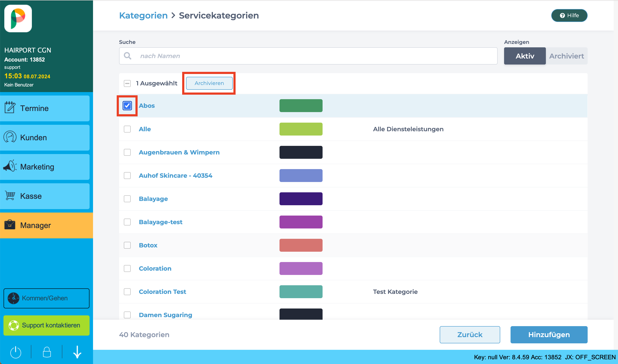Click the Archivieren button
This screenshot has width=618, height=364.
[x=209, y=83]
